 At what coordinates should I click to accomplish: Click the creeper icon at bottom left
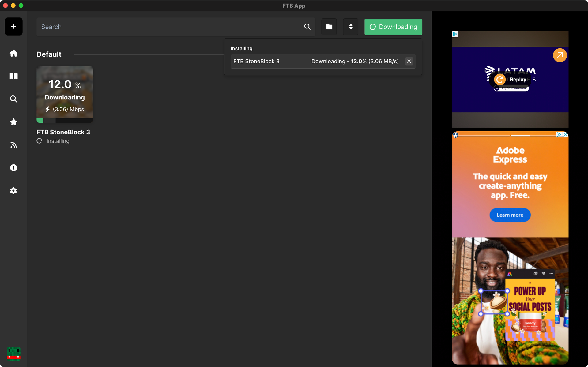pos(13,354)
